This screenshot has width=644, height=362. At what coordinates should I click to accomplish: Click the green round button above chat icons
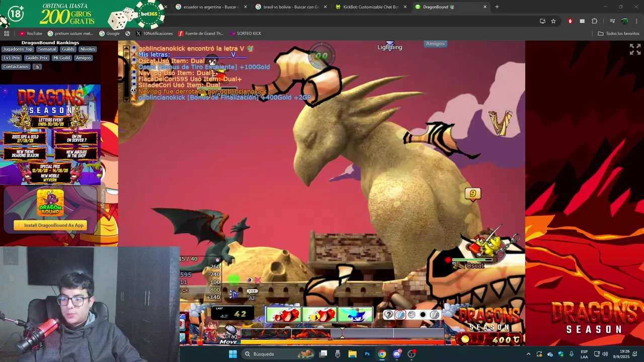(234, 279)
